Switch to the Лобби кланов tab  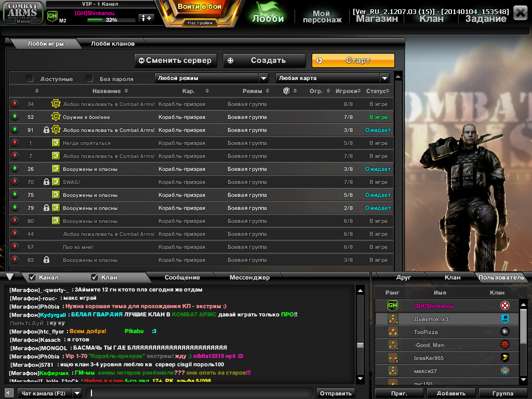[x=113, y=44]
